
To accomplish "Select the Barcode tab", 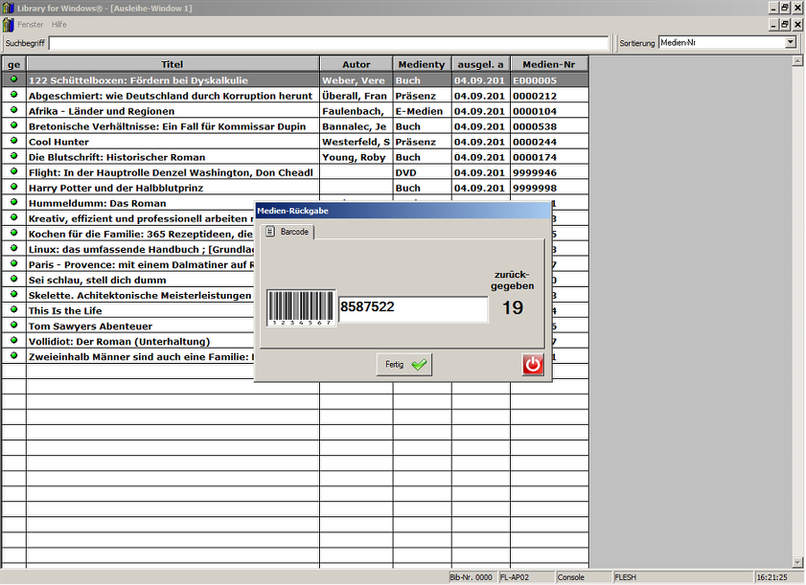I will tap(287, 232).
